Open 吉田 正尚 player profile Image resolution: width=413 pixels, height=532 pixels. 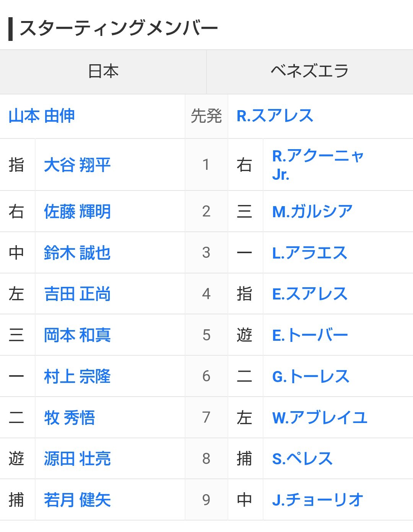(x=77, y=294)
